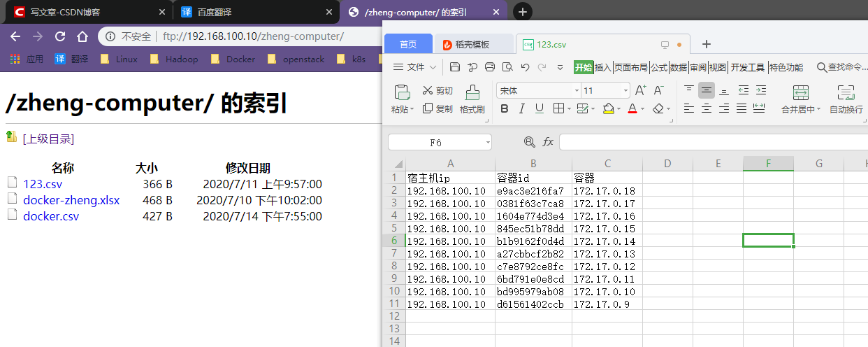Decrease indent in alignment group
868x347 pixels.
744,90
